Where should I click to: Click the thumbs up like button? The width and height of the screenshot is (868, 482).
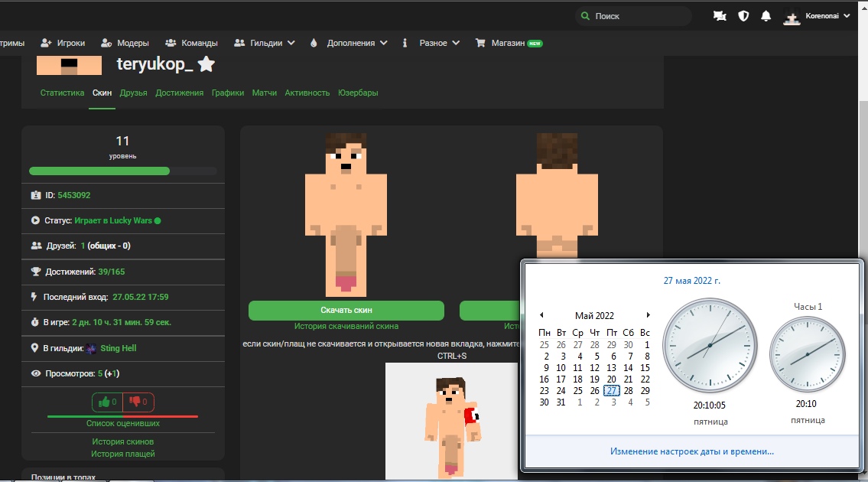[x=107, y=402]
